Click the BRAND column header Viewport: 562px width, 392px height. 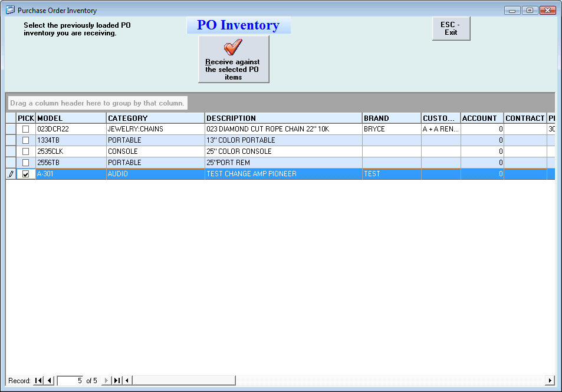pyautogui.click(x=392, y=118)
